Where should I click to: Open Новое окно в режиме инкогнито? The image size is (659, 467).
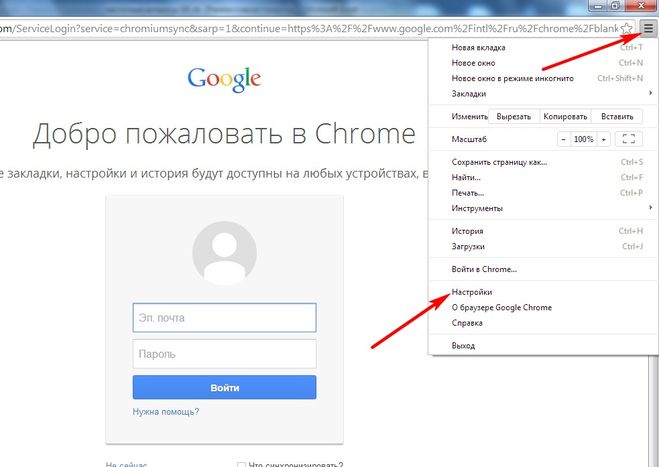(x=543, y=78)
